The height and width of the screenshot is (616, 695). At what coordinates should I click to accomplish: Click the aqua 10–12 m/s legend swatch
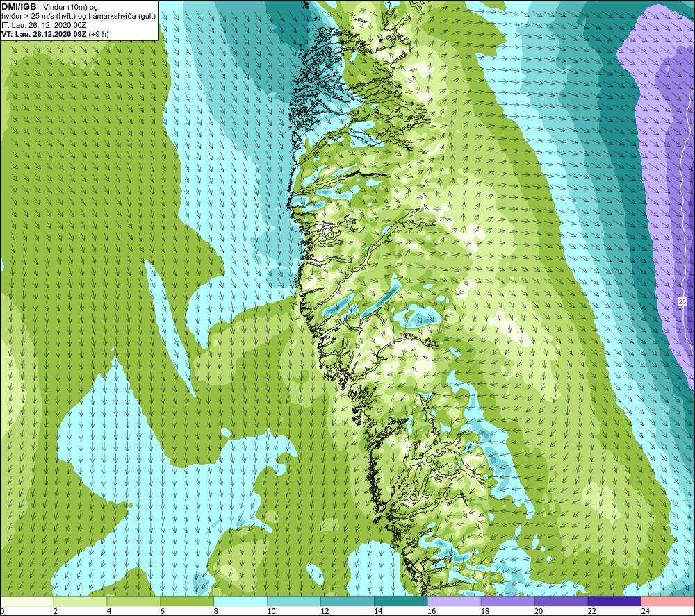tap(294, 601)
